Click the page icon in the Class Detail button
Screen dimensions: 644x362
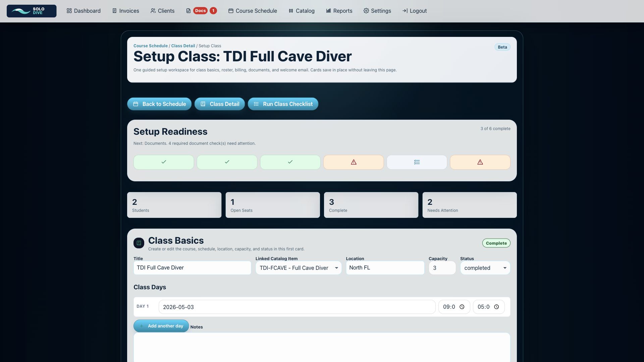coord(203,104)
